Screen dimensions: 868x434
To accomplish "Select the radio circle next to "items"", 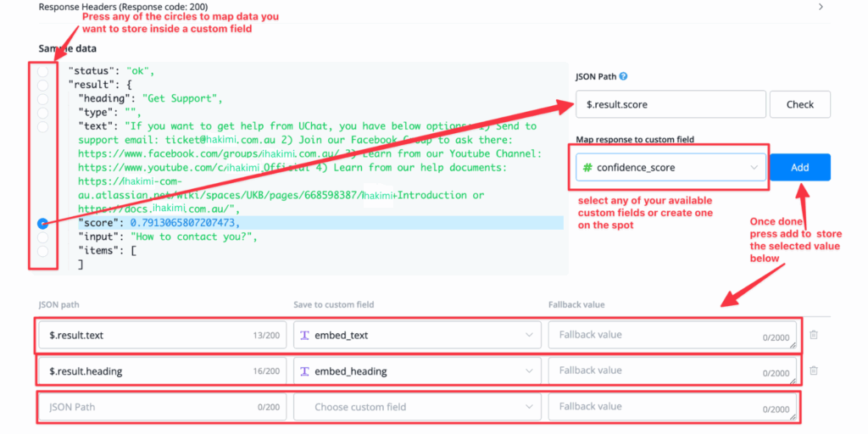I will [42, 251].
